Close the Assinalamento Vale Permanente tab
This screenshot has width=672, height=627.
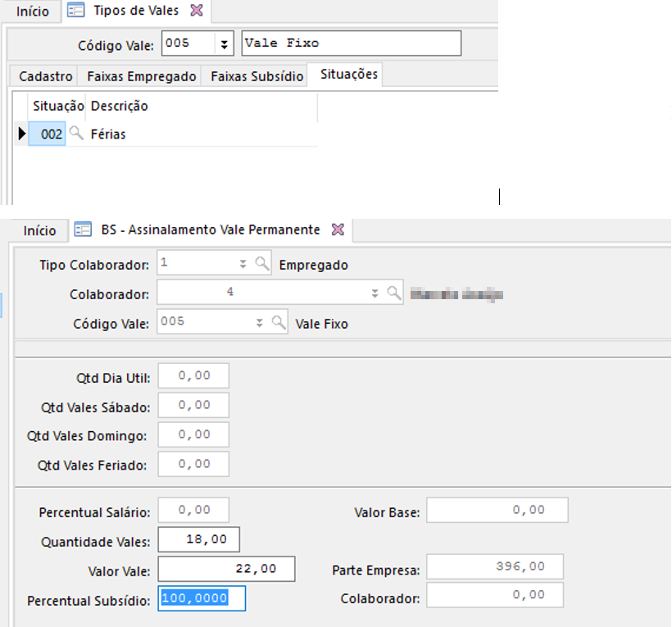338,230
